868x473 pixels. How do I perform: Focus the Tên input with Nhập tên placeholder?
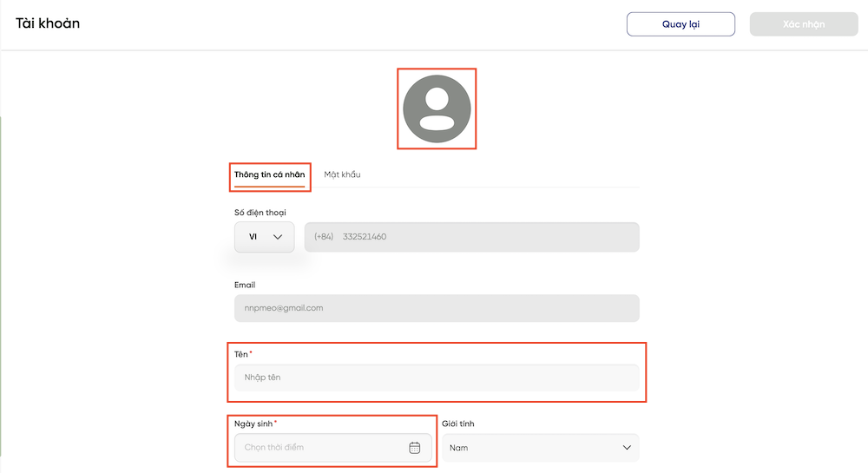pyautogui.click(x=437, y=378)
